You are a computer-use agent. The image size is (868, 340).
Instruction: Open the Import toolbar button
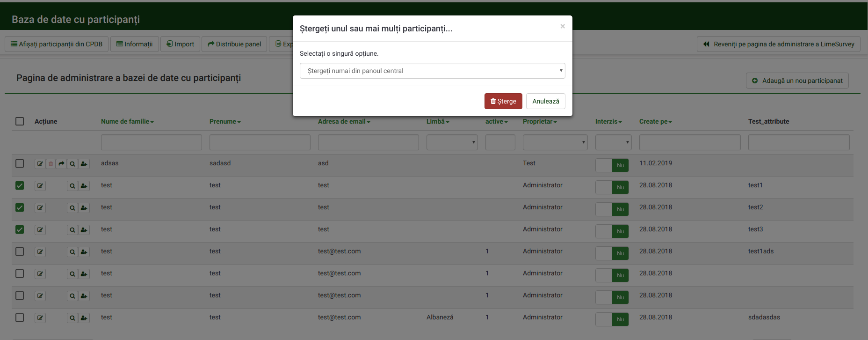(181, 44)
